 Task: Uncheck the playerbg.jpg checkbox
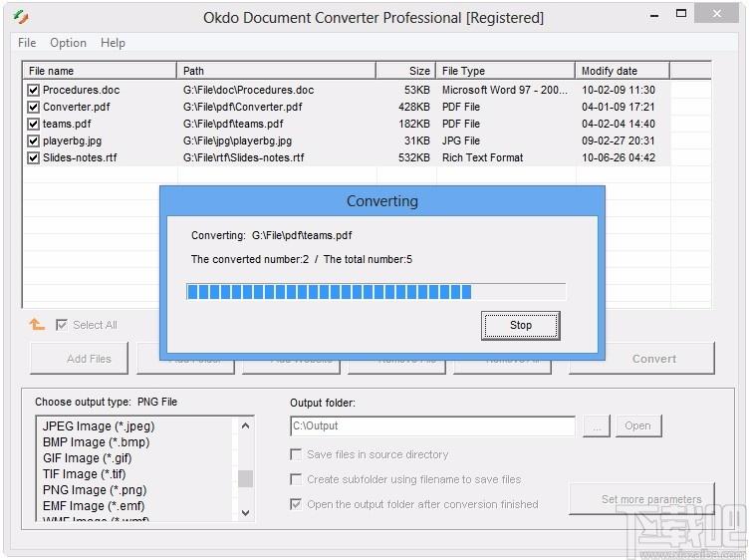click(x=33, y=140)
